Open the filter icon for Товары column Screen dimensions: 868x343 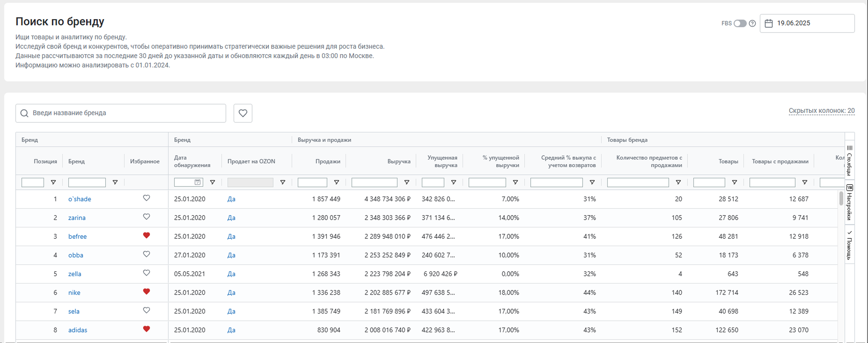coord(734,182)
